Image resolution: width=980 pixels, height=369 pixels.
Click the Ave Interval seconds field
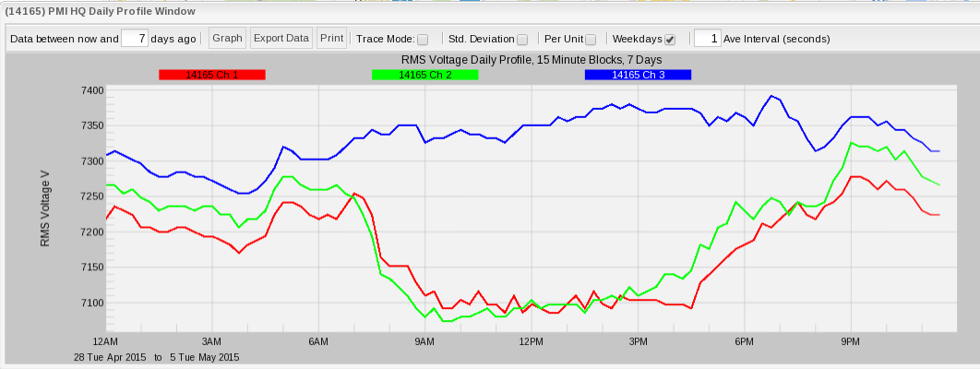tap(707, 39)
